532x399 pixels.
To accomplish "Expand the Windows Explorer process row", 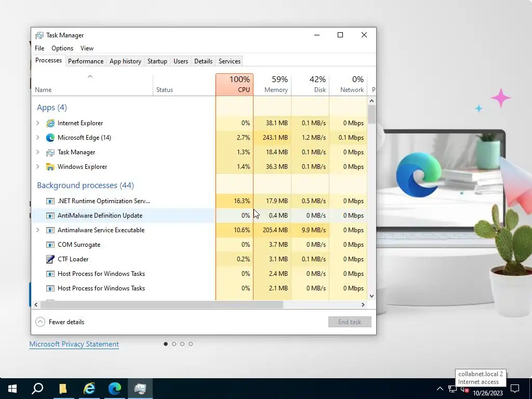I will click(x=37, y=167).
